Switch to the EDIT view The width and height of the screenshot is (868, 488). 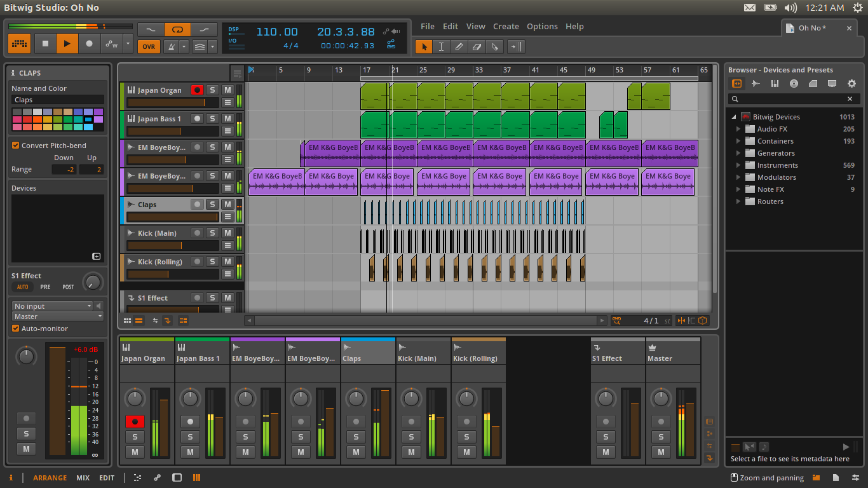[x=107, y=478]
